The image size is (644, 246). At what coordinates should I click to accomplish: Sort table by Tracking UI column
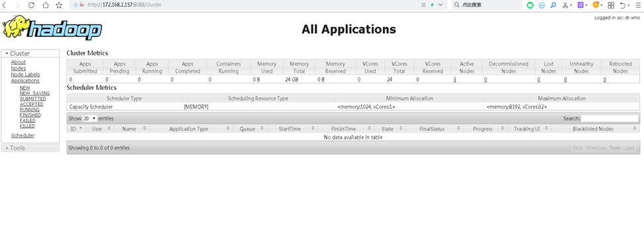pos(529,129)
